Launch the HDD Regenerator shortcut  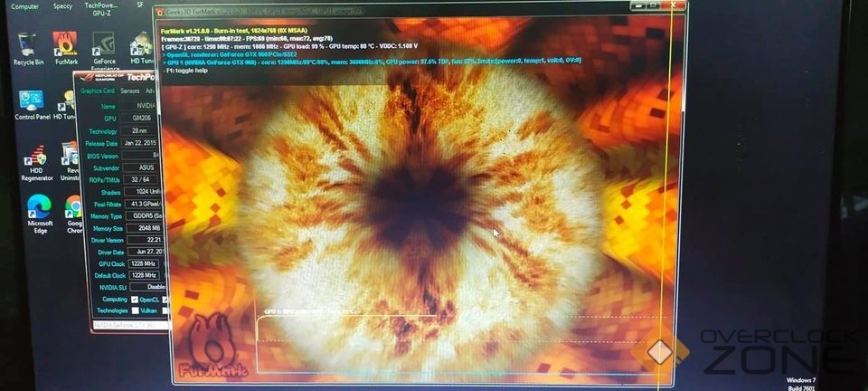36,164
